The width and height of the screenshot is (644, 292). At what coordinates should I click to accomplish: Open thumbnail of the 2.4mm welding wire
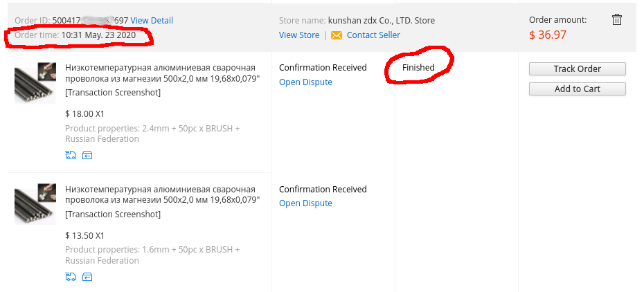click(35, 82)
